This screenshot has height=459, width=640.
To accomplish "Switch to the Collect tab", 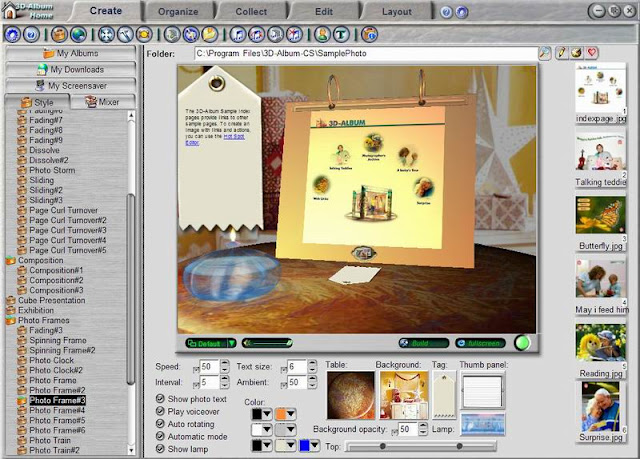I will pos(251,11).
